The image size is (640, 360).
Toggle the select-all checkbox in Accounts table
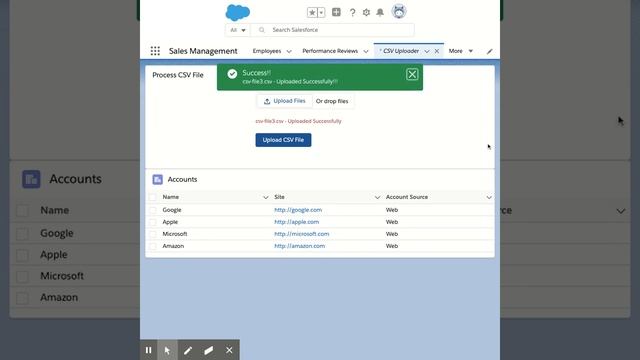(x=153, y=197)
